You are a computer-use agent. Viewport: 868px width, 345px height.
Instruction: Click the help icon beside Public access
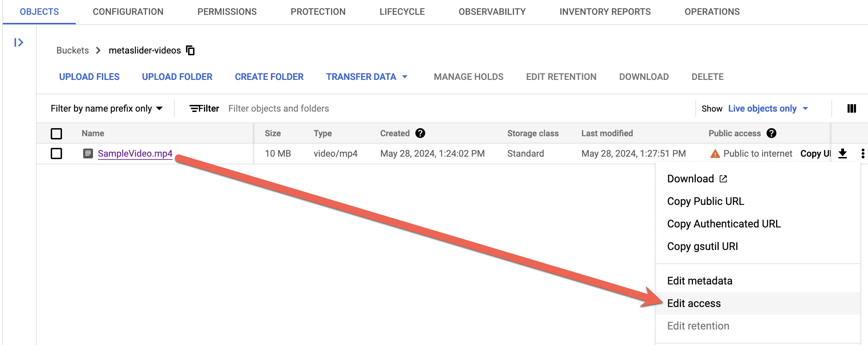(771, 133)
